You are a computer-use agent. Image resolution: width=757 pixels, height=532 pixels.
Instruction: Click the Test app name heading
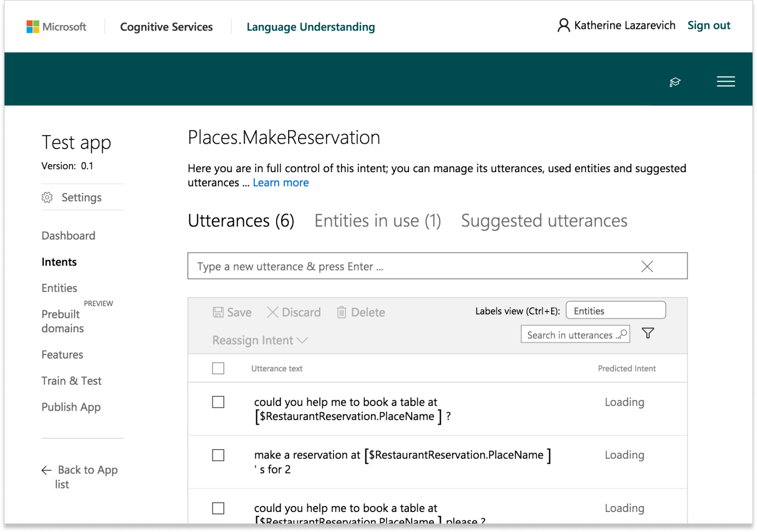point(76,143)
